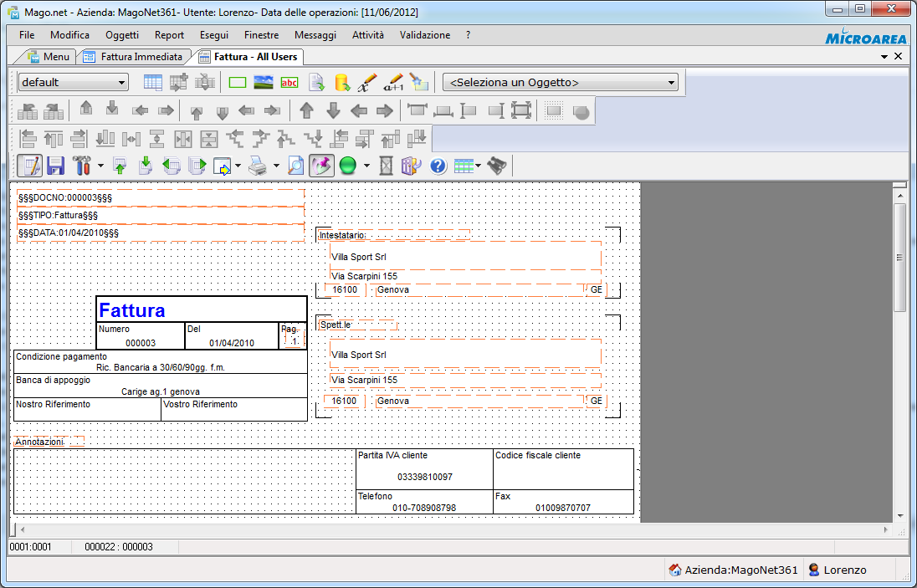Click the blue floppy disk save icon

(55, 166)
